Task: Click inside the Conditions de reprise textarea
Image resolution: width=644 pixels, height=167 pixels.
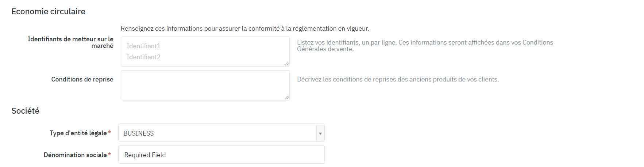Action: pos(205,85)
